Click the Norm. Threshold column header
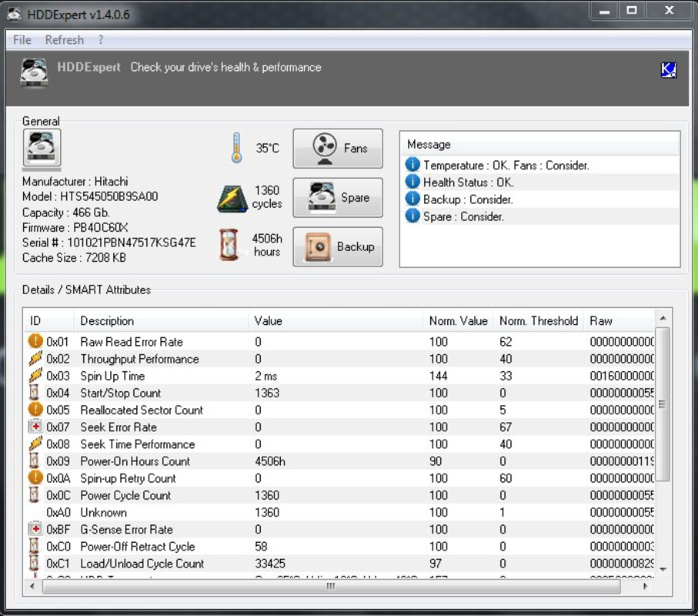The image size is (698, 616). pos(538,320)
